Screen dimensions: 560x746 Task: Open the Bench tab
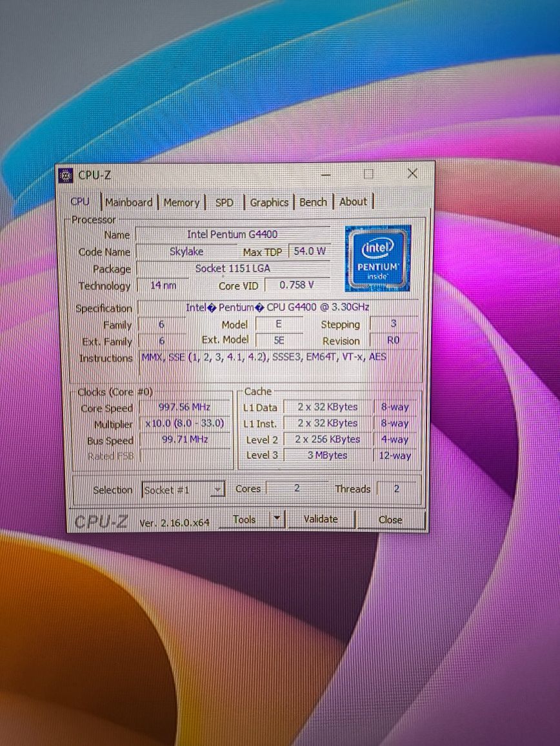313,202
